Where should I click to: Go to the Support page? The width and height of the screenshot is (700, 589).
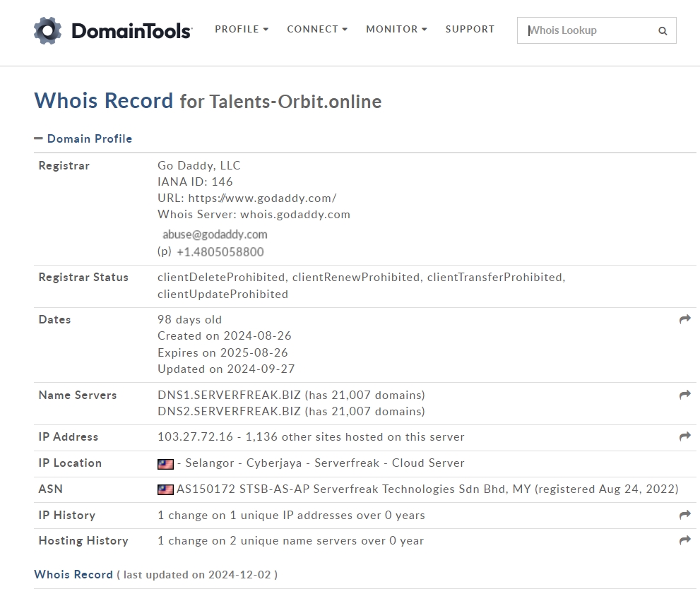pos(470,29)
